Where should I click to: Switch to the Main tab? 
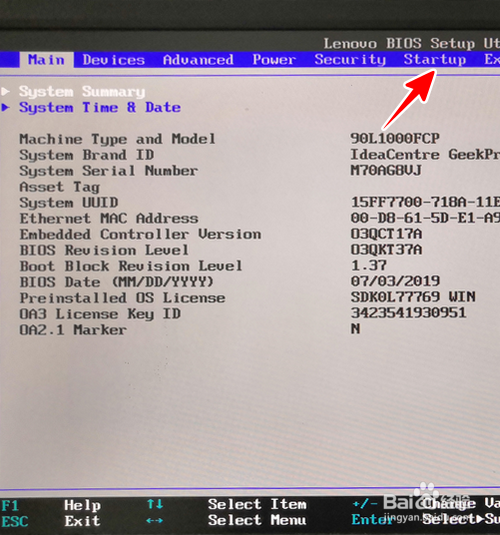click(x=46, y=60)
